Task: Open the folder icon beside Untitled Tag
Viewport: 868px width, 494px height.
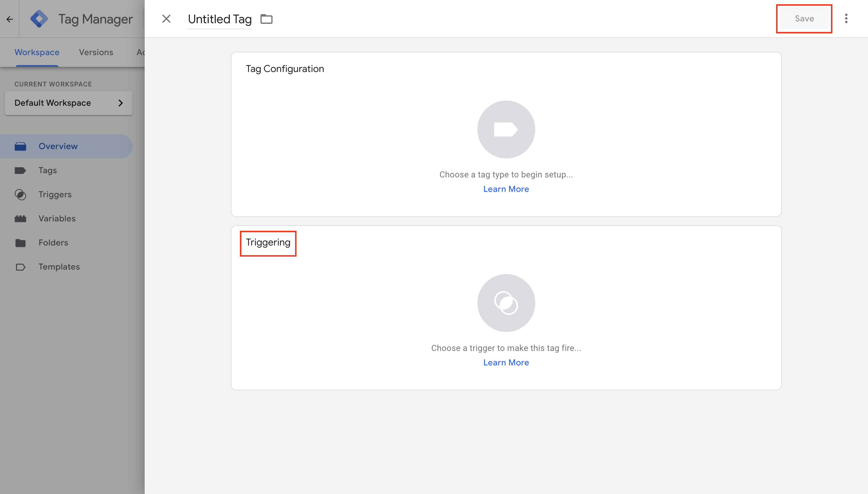Action: tap(266, 19)
